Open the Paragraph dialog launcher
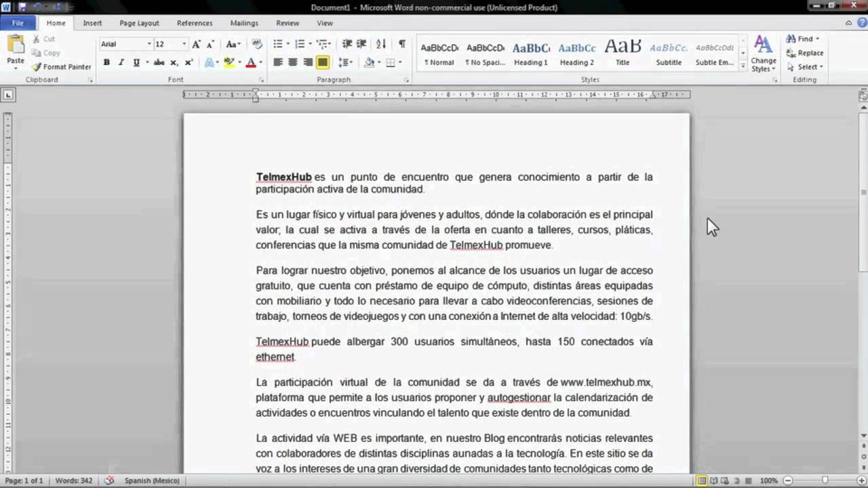This screenshot has width=868, height=488. (407, 80)
